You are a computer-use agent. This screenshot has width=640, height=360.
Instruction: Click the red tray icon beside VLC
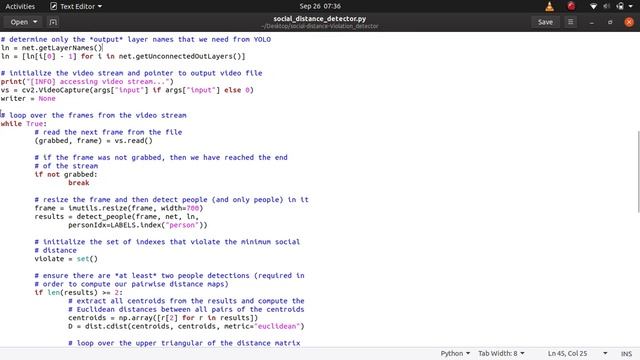pyautogui.click(x=571, y=6)
